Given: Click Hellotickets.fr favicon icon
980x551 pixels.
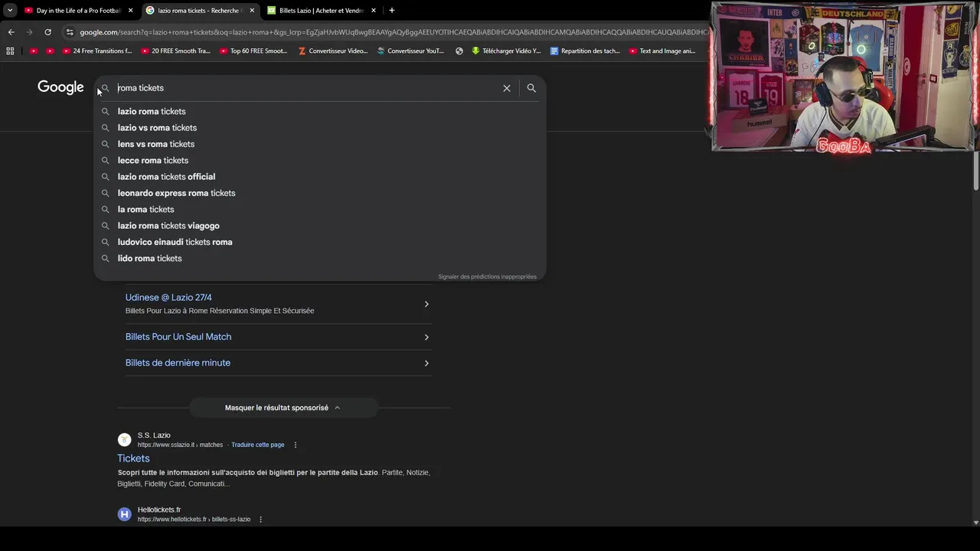Looking at the screenshot, I should click(124, 514).
